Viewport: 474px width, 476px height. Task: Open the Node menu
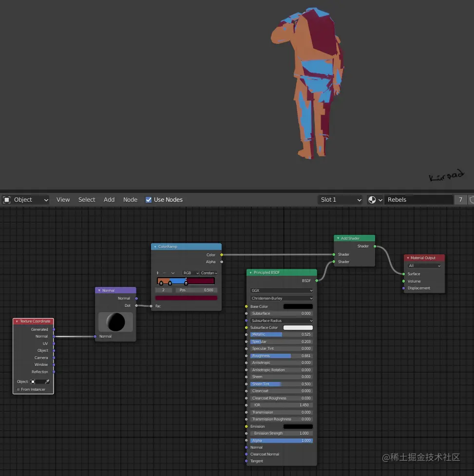tap(130, 199)
